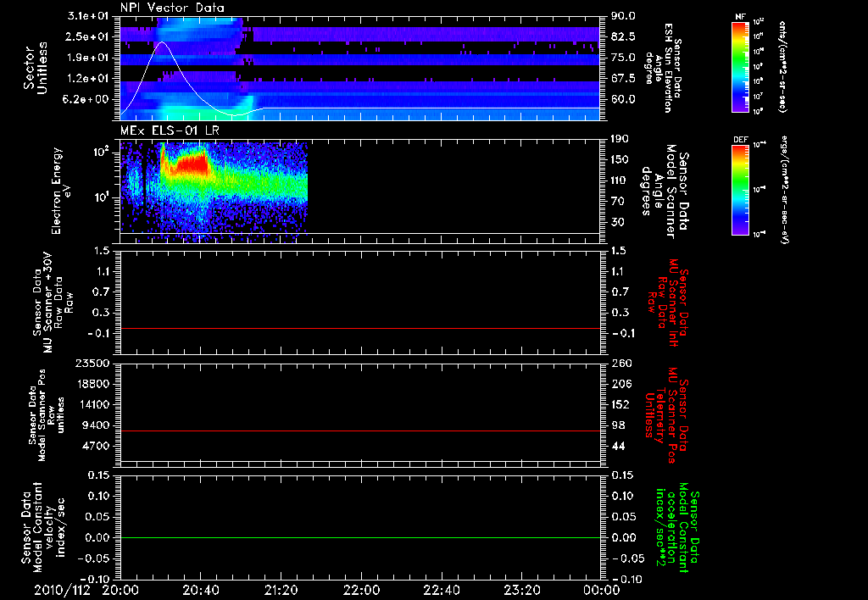Click the 67.5 sun elevation axis value
Image resolution: width=868 pixels, height=600 pixels.
(623, 79)
